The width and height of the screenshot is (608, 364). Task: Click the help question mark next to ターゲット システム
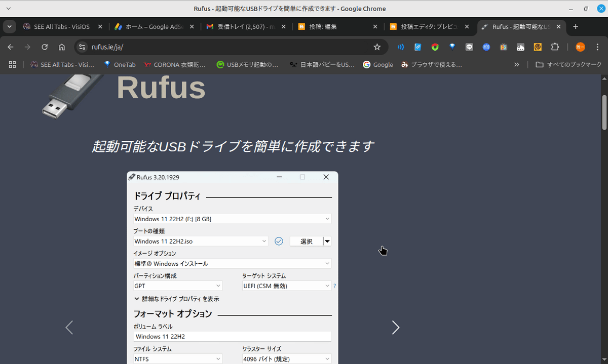pyautogui.click(x=334, y=286)
